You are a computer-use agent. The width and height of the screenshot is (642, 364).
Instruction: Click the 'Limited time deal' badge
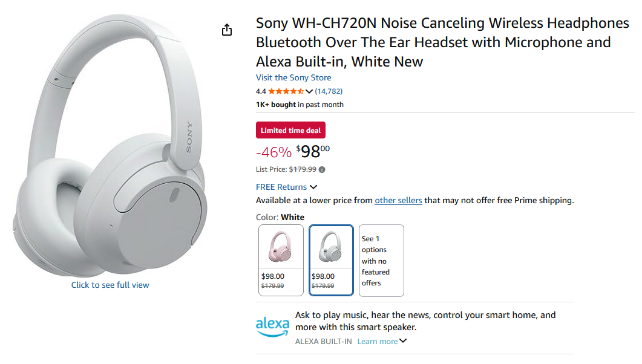tap(290, 131)
